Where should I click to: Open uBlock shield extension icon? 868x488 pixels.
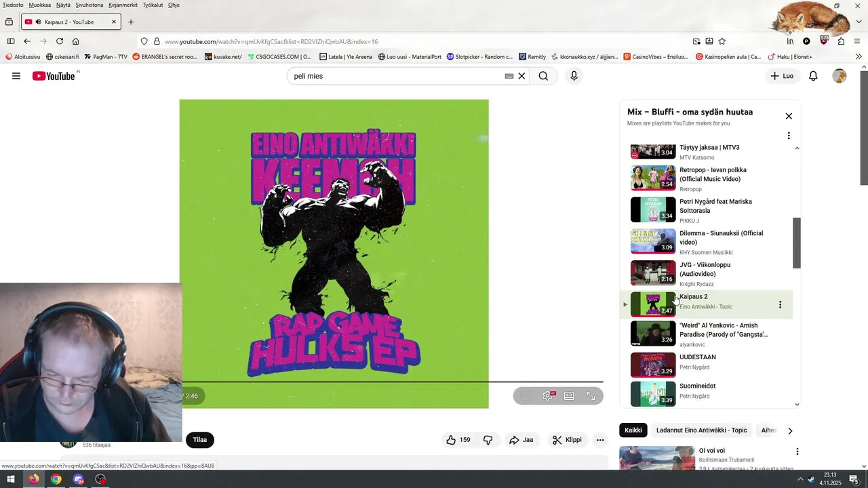point(824,41)
